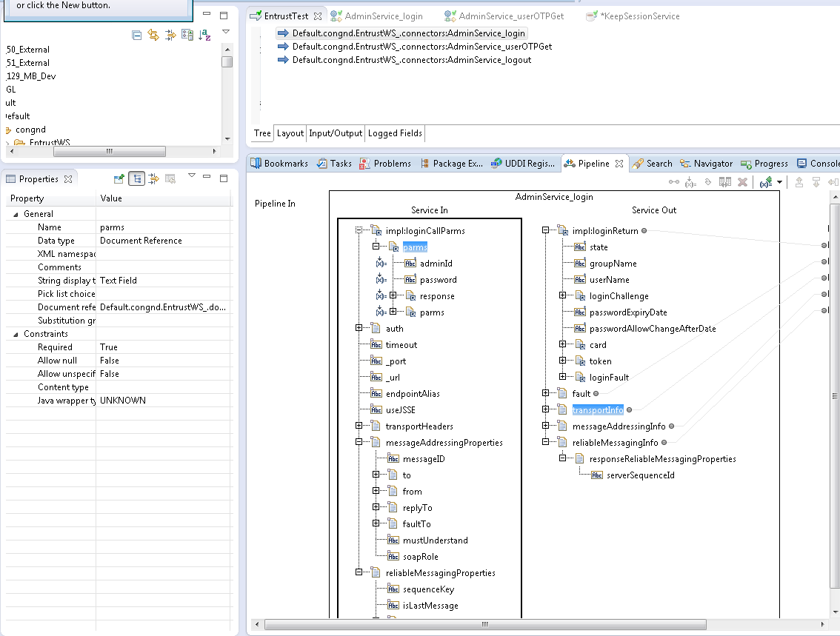Click the alphabetical sort icon in navigator toolbar

204,35
